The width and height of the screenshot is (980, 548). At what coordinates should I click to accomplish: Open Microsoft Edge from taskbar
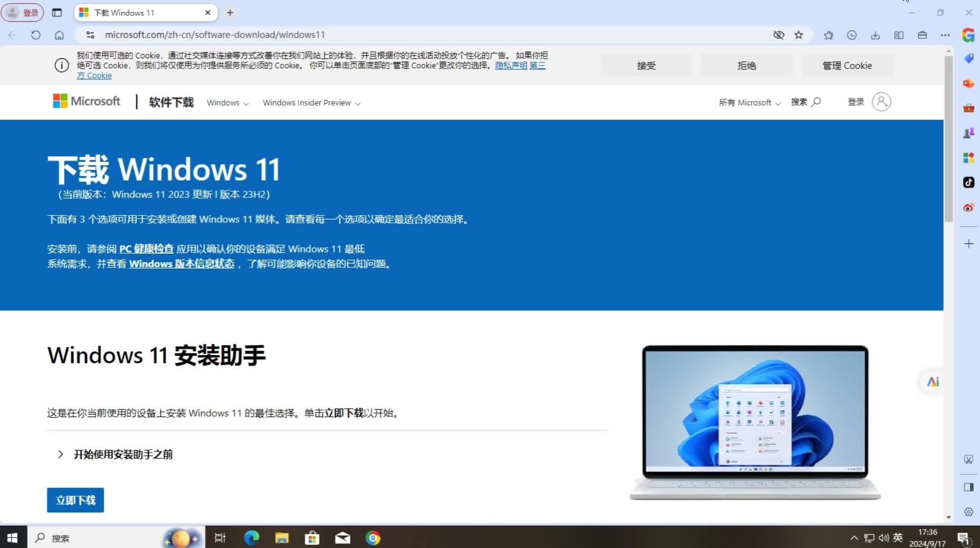click(252, 537)
